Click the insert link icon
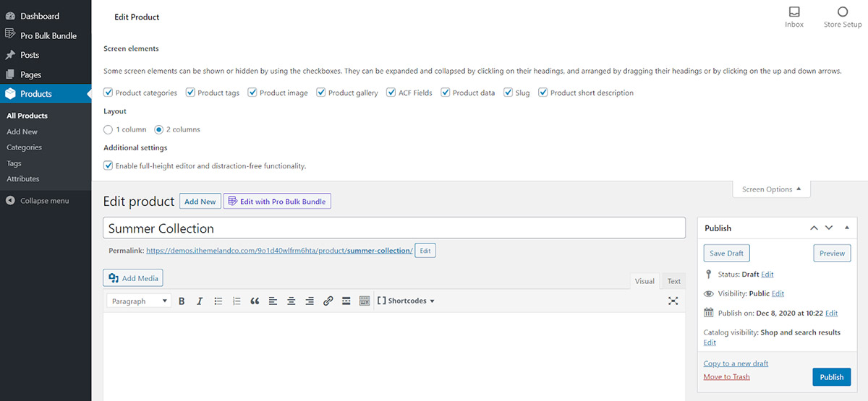This screenshot has height=401, width=868. (328, 301)
